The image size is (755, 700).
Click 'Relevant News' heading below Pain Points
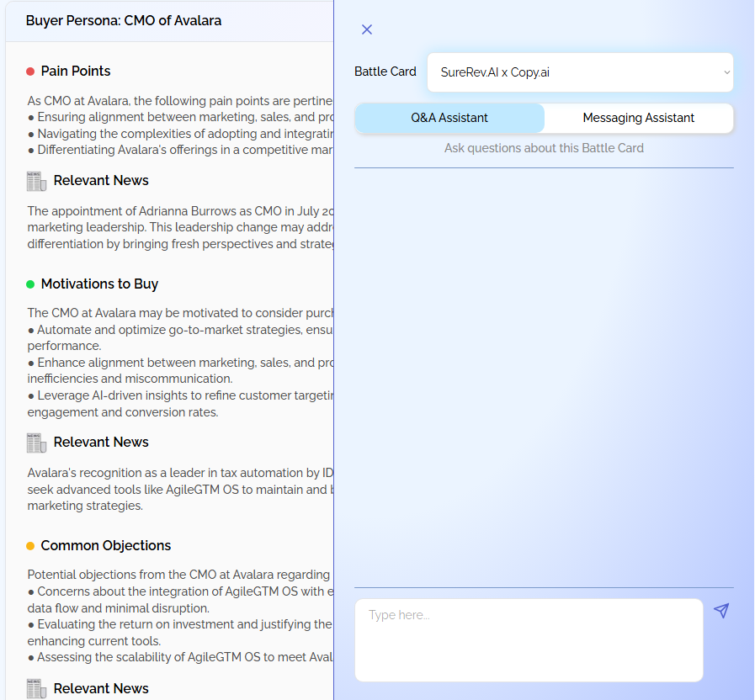pyautogui.click(x=101, y=181)
